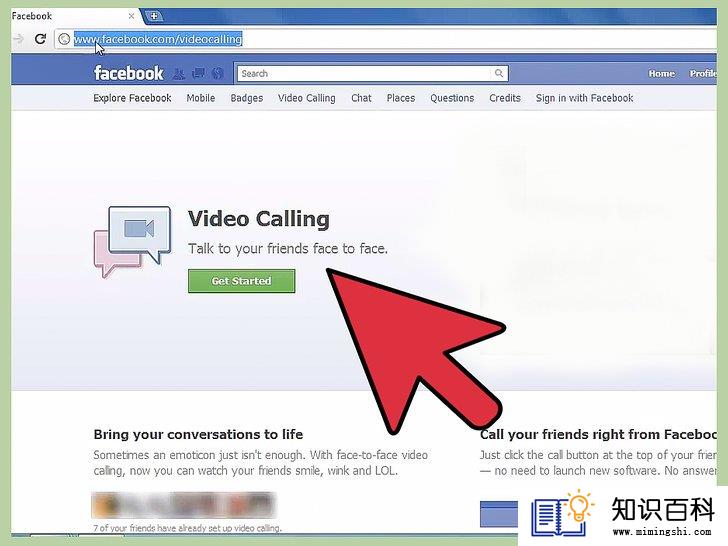
Task: Click '7 of your friends have already' text
Action: pyautogui.click(x=187, y=528)
